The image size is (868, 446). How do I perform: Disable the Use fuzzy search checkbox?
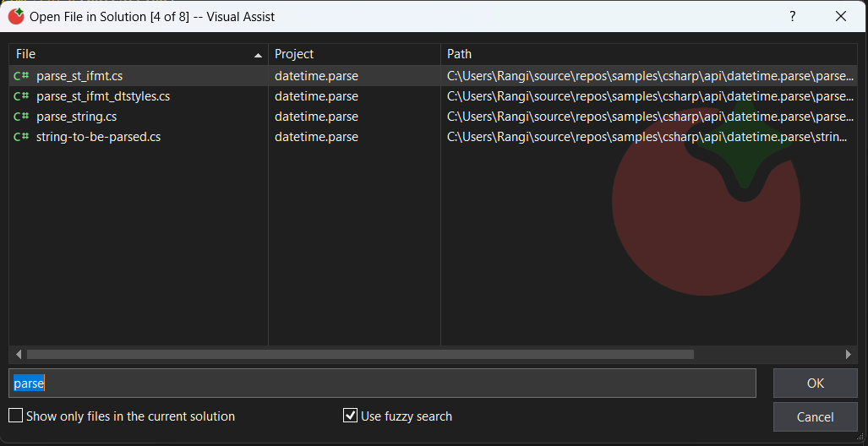click(x=350, y=416)
